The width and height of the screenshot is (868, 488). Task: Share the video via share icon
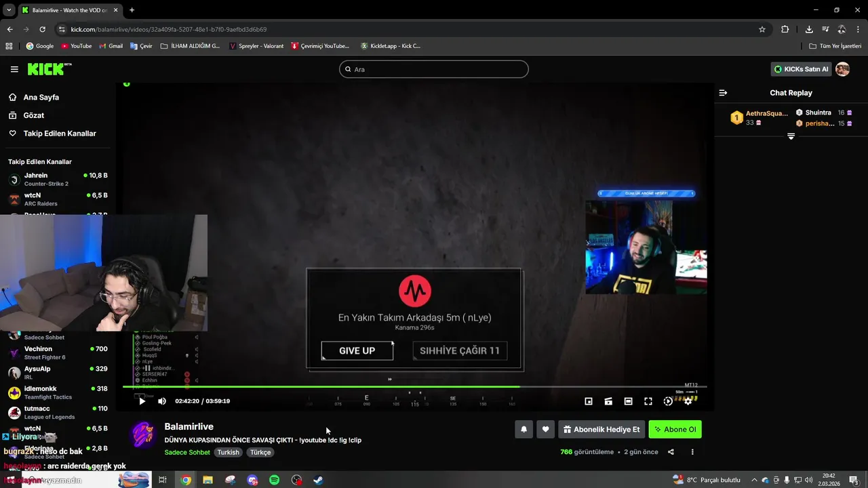click(671, 452)
